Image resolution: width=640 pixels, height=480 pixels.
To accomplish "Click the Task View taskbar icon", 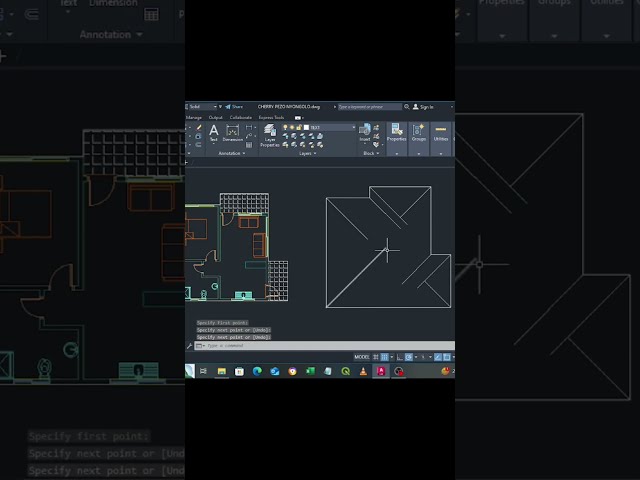I will (203, 371).
